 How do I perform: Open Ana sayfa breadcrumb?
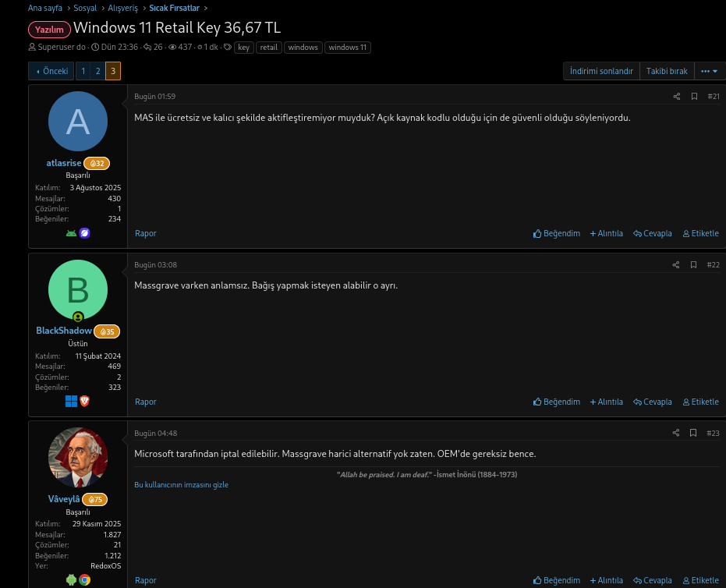point(45,8)
